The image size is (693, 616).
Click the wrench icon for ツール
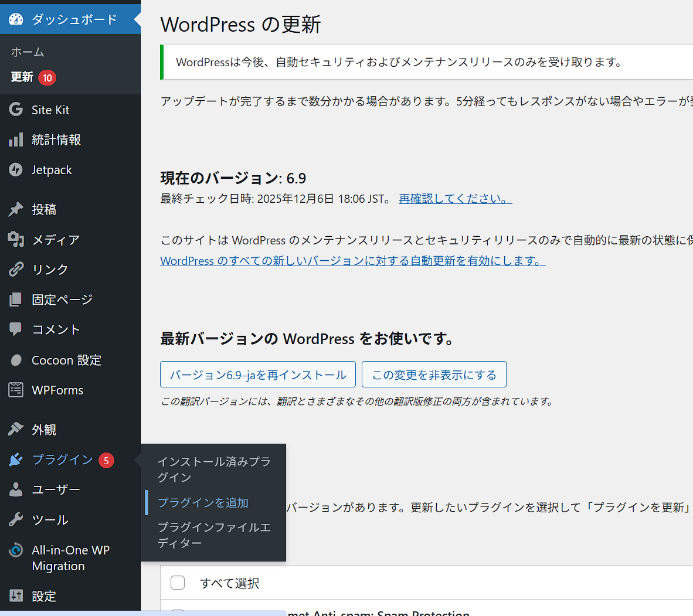pos(16,520)
